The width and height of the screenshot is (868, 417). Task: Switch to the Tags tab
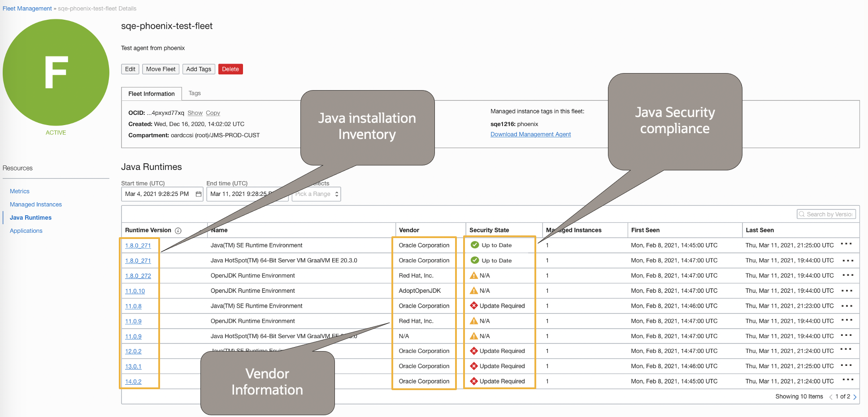click(195, 93)
